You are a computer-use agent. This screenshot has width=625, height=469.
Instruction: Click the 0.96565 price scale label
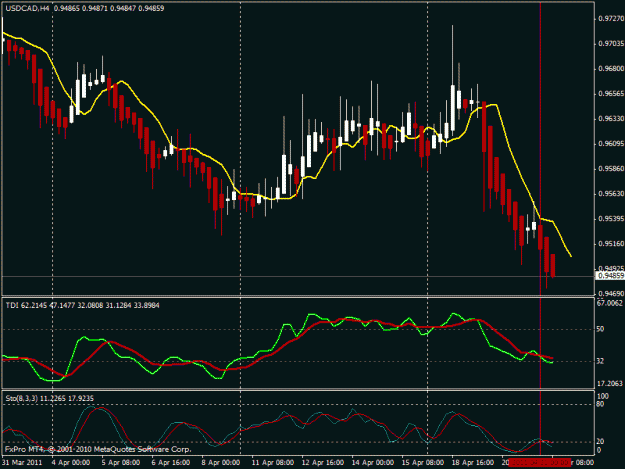[611, 94]
